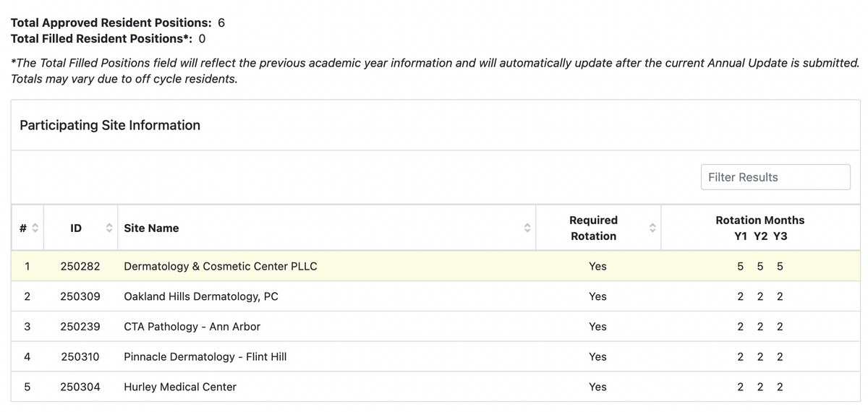Image resolution: width=868 pixels, height=412 pixels.
Task: Sort table by the # column arrows
Action: click(x=33, y=228)
